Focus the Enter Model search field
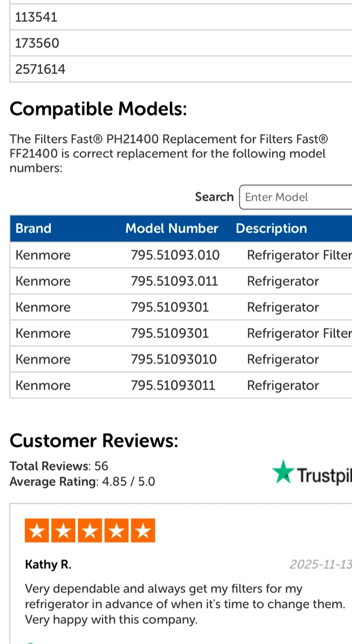The width and height of the screenshot is (352, 644). (x=296, y=197)
